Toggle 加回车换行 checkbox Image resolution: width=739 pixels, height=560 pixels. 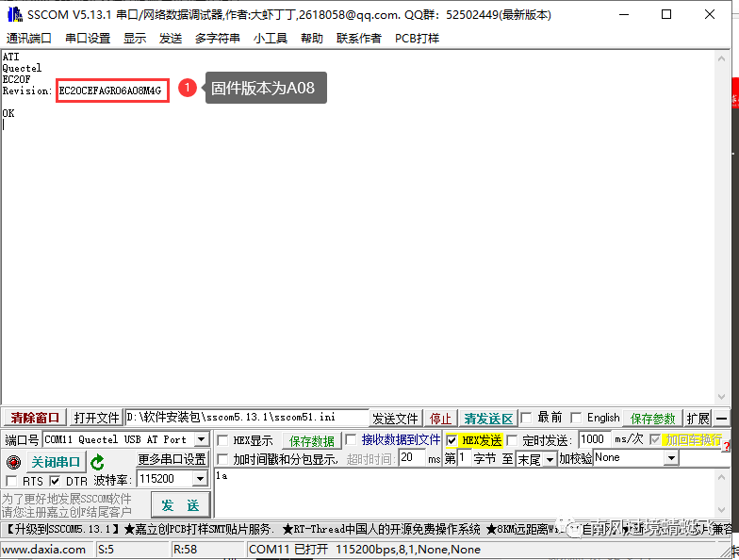(x=654, y=439)
